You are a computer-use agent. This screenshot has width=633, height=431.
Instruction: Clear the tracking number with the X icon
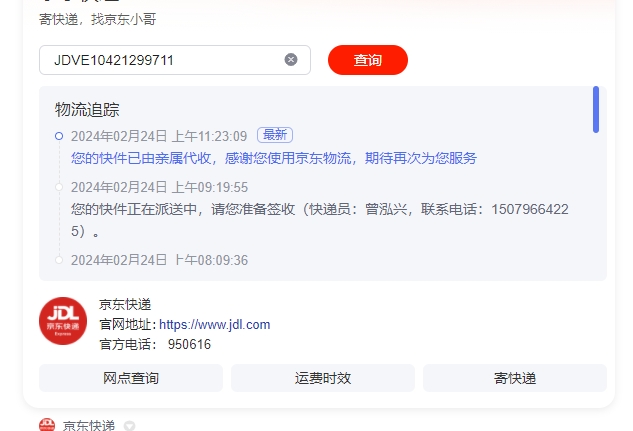(291, 60)
